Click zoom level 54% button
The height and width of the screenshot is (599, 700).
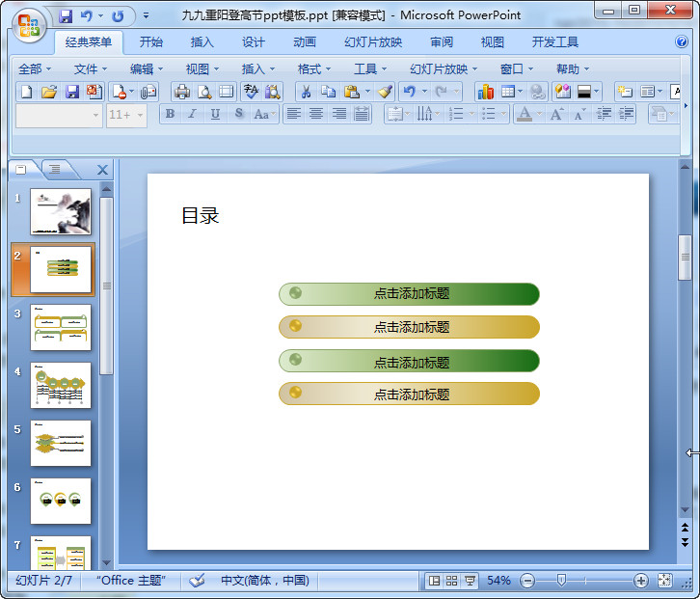coord(498,581)
